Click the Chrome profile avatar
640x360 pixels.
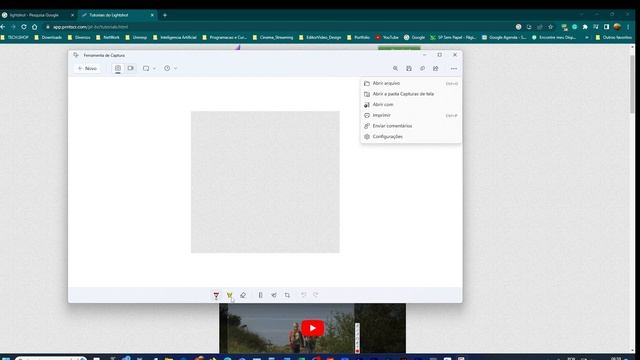617,27
